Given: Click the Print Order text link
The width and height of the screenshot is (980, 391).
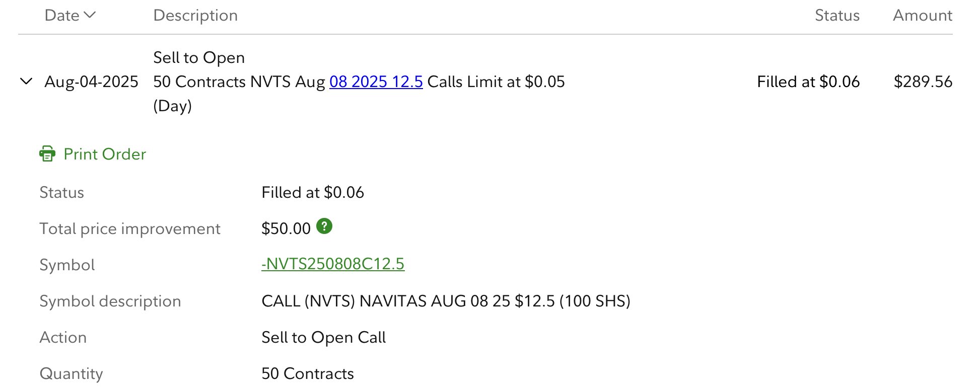Looking at the screenshot, I should click(x=105, y=154).
